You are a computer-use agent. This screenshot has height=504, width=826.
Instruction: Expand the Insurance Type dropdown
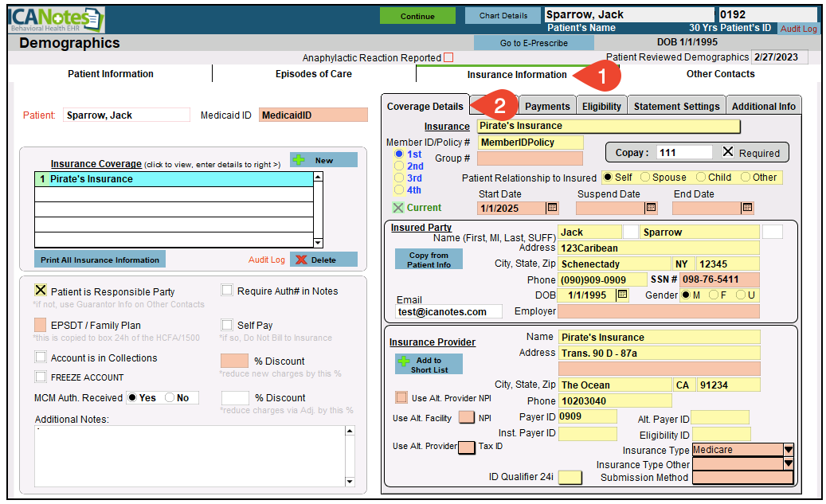pyautogui.click(x=789, y=450)
